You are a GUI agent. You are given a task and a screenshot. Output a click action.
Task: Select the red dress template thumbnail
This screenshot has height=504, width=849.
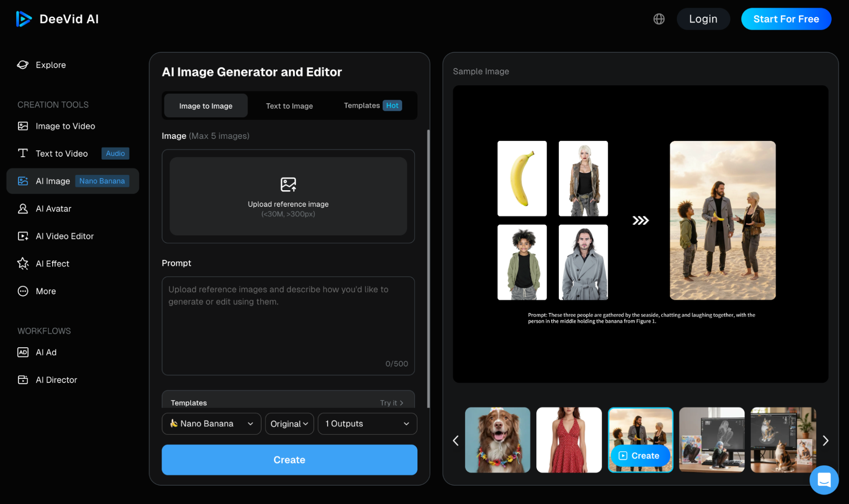[x=569, y=440]
